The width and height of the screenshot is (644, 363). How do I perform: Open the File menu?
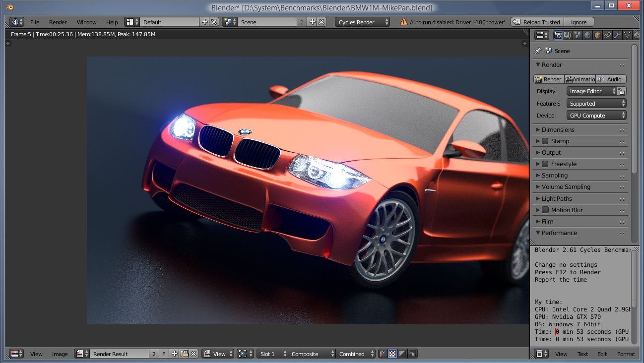pos(35,22)
